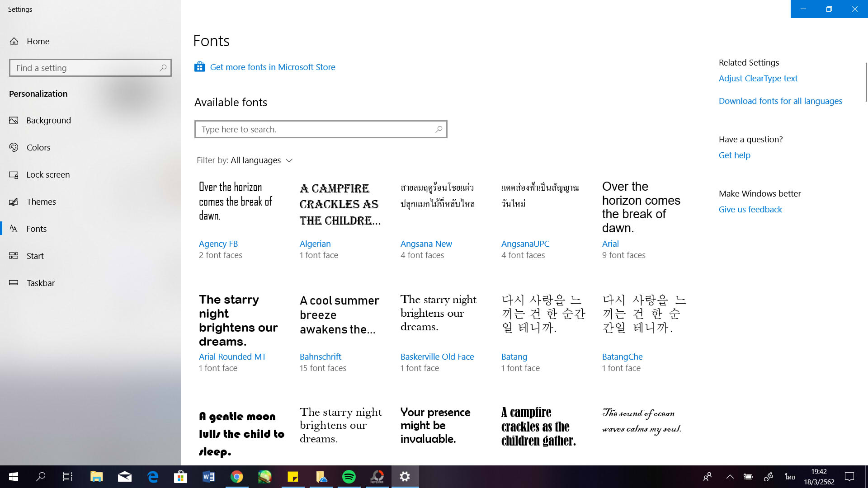868x488 pixels.
Task: Open Microsoft Word from the taskbar
Action: (208, 477)
